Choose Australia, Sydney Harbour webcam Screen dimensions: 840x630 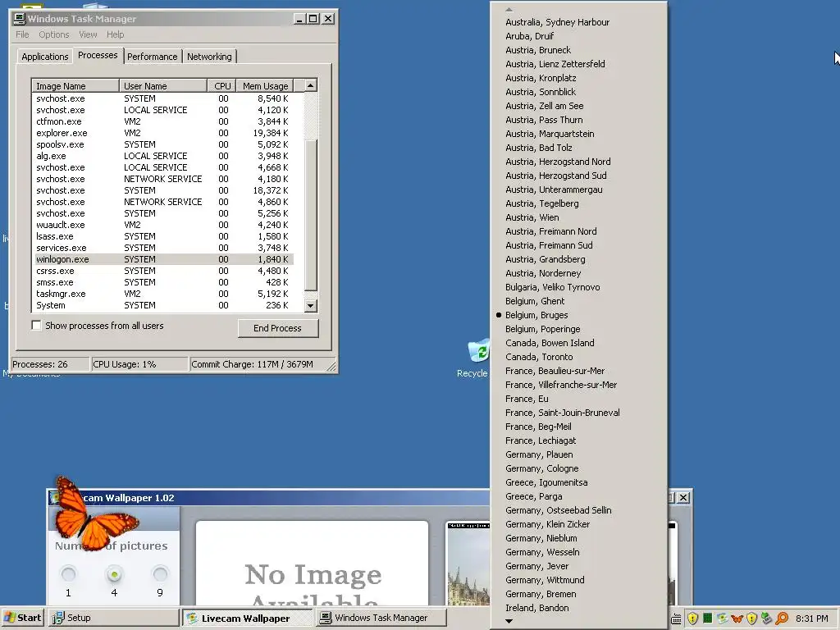click(x=578, y=22)
